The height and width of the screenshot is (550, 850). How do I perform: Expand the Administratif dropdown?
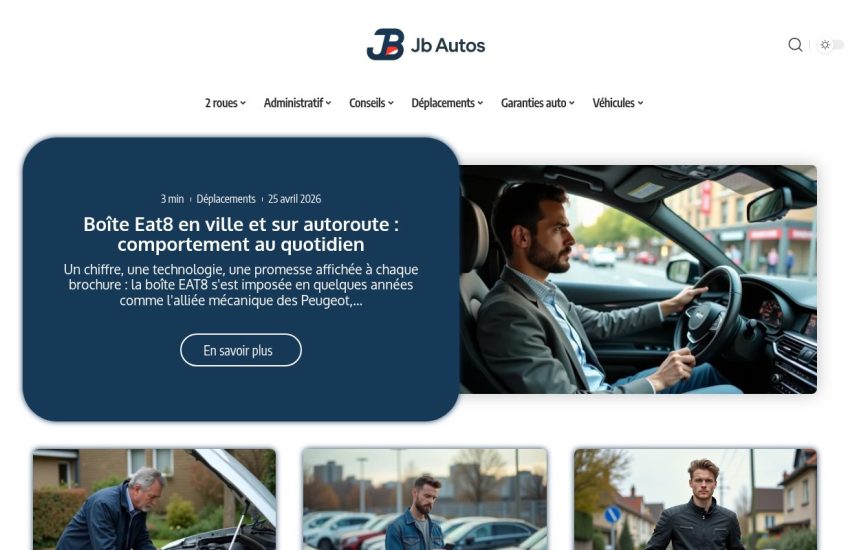click(297, 103)
